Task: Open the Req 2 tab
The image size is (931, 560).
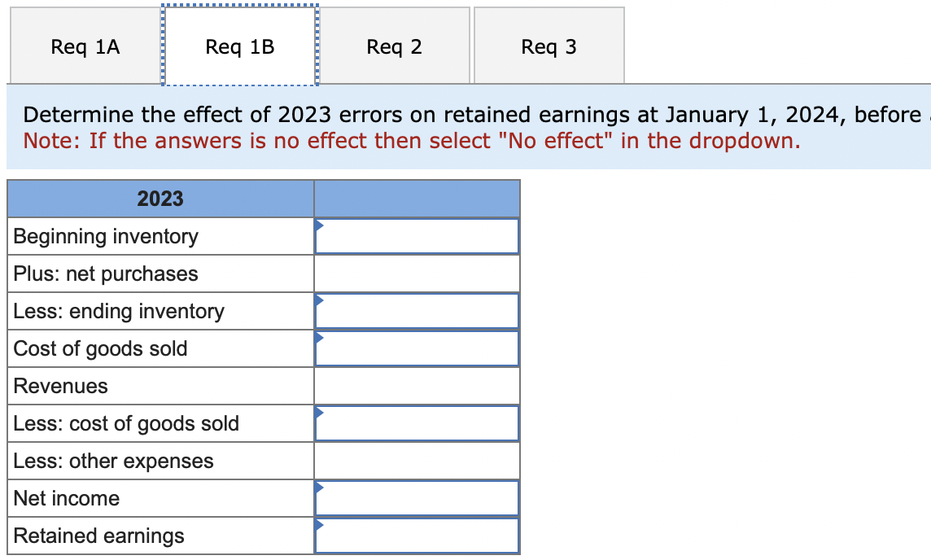Action: coord(394,46)
